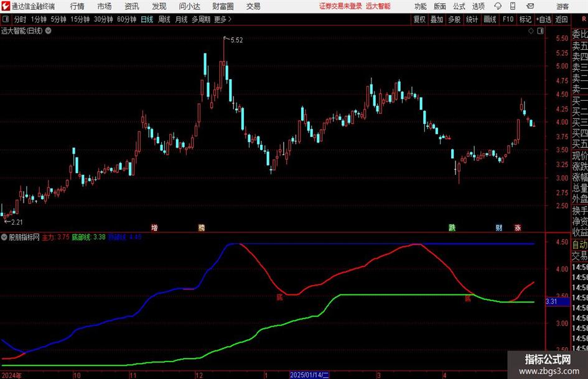Click 证券交易未登录 login link

click(x=340, y=6)
